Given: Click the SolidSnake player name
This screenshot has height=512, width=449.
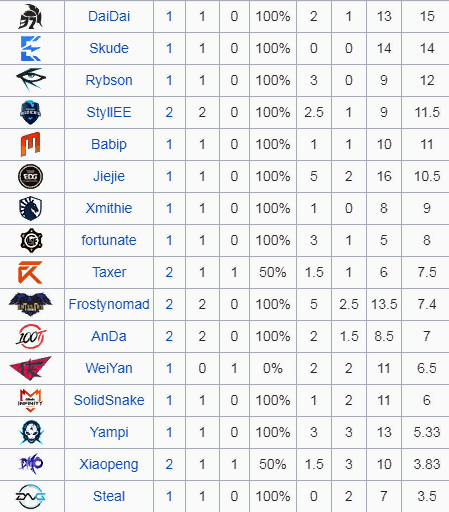Looking at the screenshot, I should [x=109, y=400].
